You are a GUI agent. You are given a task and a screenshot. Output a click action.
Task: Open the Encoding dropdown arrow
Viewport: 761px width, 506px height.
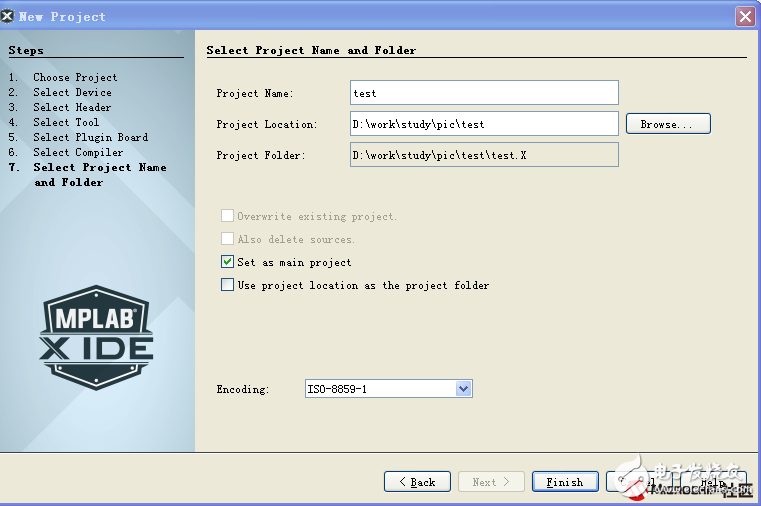tap(463, 388)
